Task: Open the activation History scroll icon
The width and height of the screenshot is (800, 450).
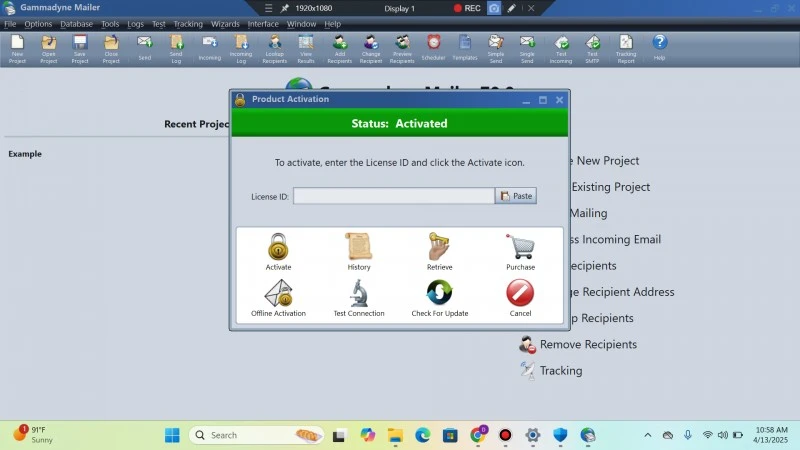Action: pos(358,247)
